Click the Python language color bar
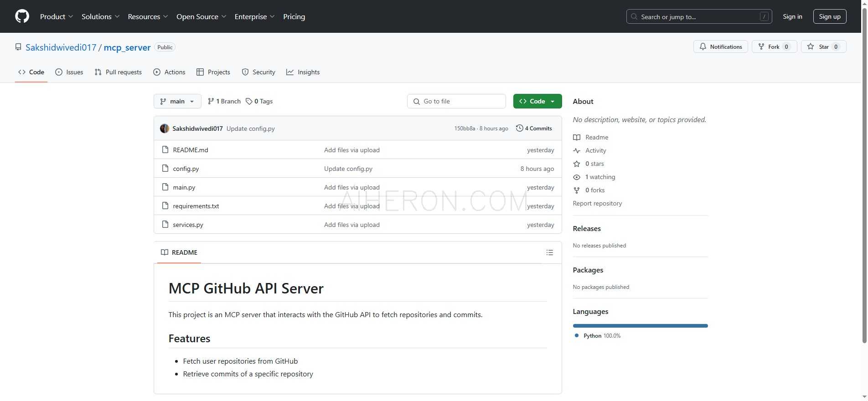 point(640,326)
